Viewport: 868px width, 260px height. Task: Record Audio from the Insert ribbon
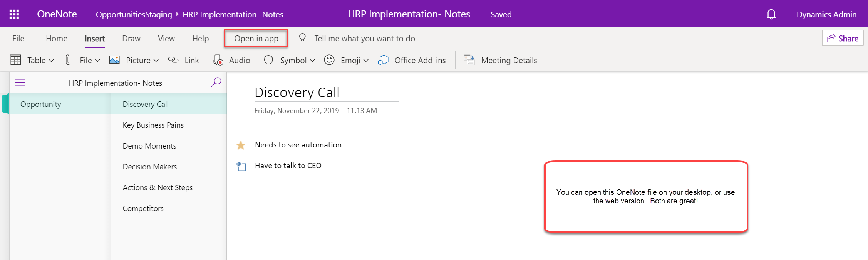click(x=231, y=60)
